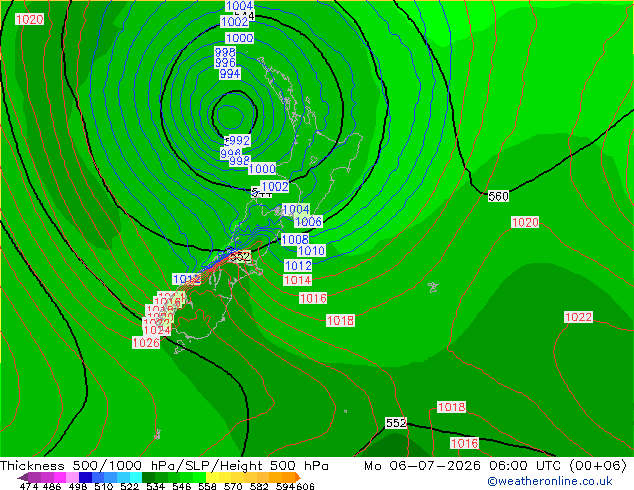Click the red 1024 isobar label
This screenshot has height=490, width=634.
point(157,330)
